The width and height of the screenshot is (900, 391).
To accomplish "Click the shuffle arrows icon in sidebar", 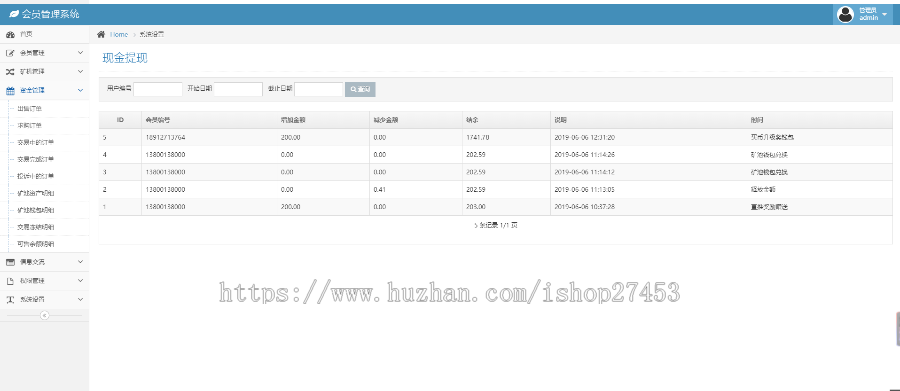I will click(10, 72).
